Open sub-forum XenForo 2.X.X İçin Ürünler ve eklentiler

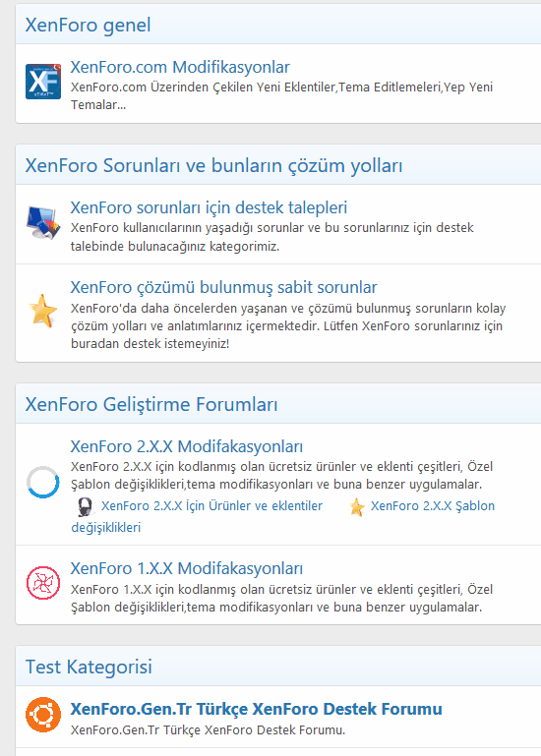211,505
